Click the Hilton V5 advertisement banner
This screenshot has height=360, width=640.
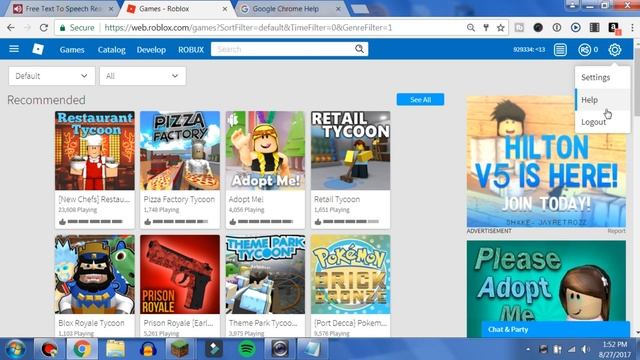(546, 162)
